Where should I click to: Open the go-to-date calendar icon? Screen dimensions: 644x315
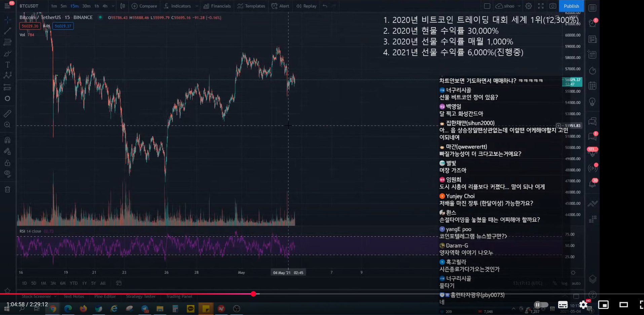(x=119, y=283)
